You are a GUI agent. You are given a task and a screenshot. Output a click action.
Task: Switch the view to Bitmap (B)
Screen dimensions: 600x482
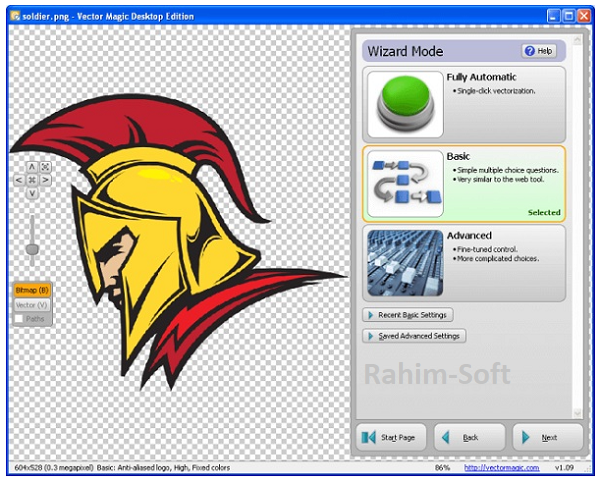pos(32,290)
